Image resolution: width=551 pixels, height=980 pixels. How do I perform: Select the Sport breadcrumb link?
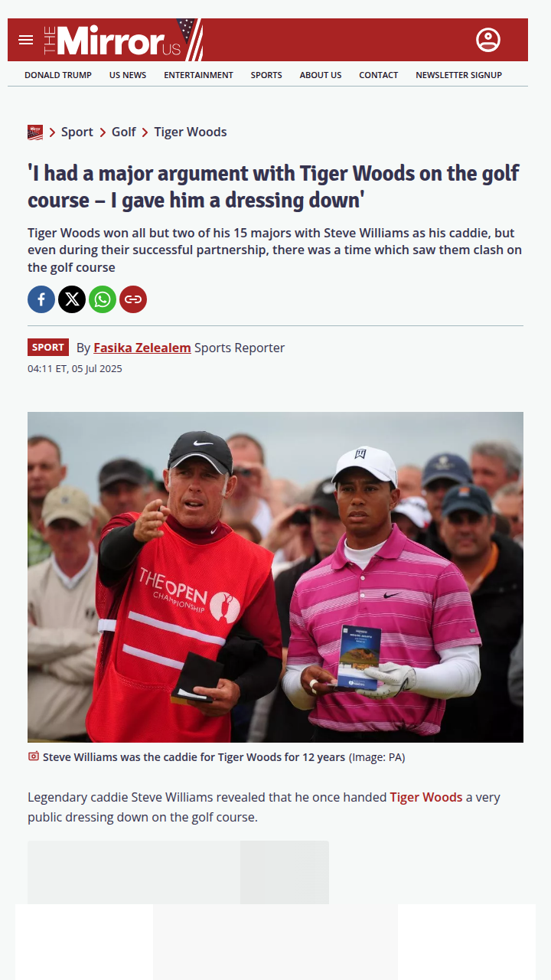tap(77, 132)
